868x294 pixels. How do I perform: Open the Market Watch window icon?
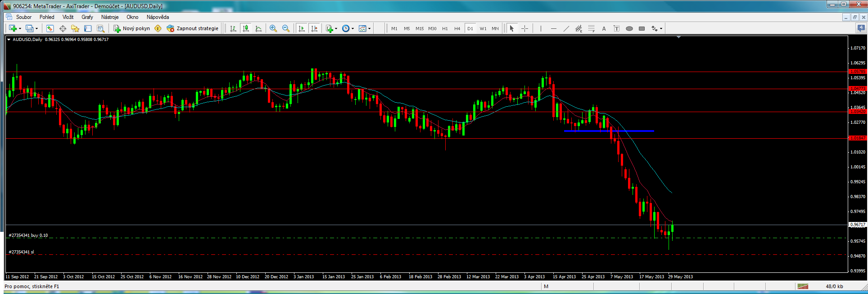(x=50, y=28)
